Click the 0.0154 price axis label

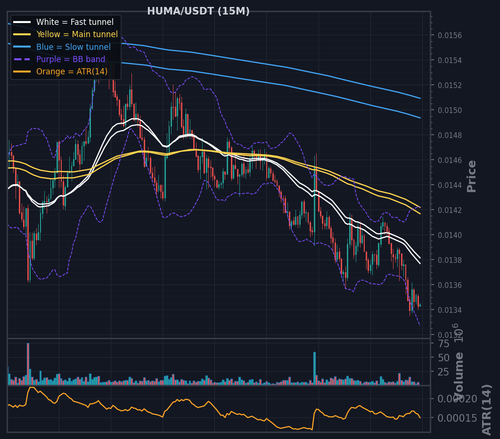[x=450, y=60]
